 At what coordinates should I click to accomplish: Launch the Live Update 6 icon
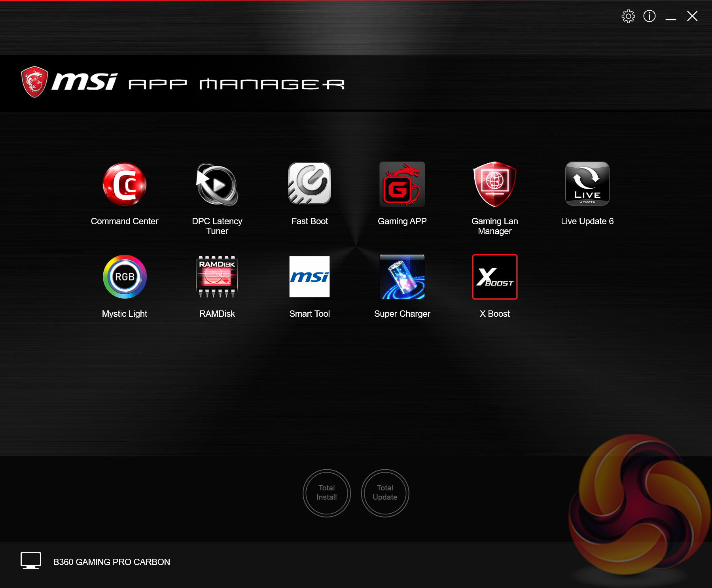[587, 183]
